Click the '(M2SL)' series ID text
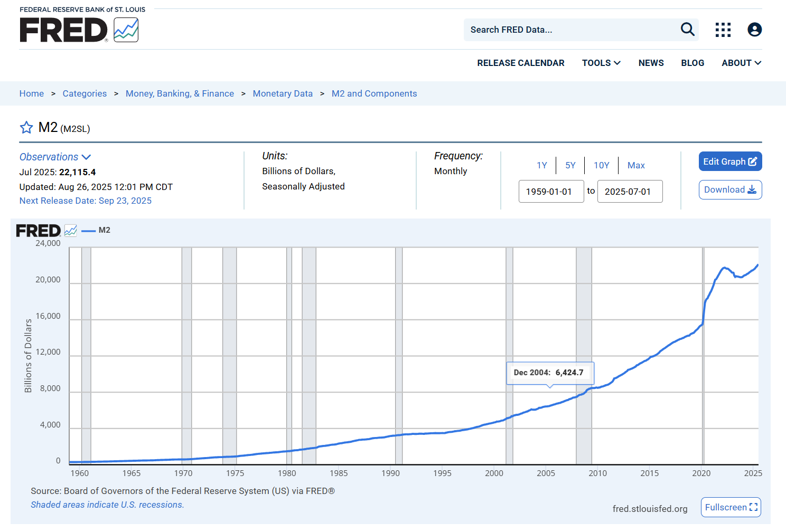 (x=75, y=129)
